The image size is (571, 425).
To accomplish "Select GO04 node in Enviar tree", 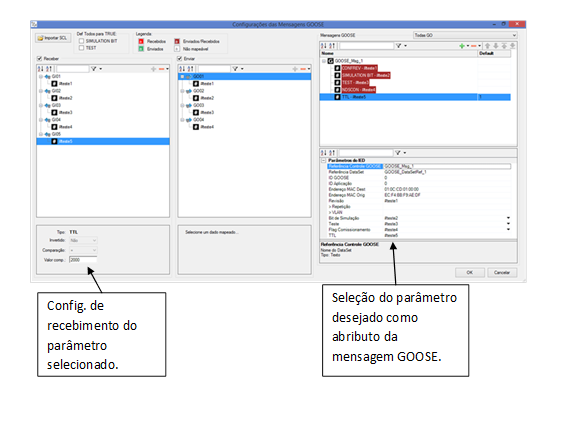I will coord(198,120).
